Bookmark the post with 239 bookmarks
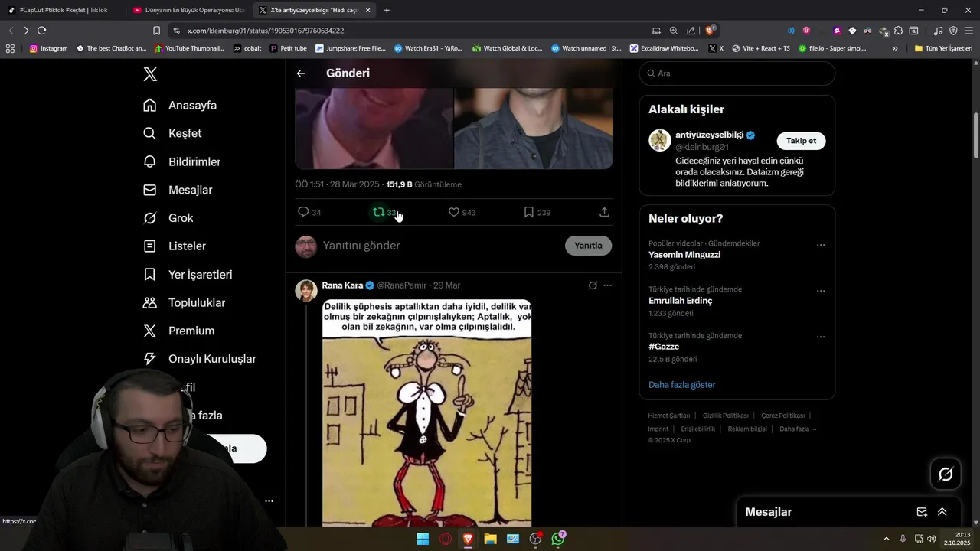The image size is (980, 551). (529, 212)
